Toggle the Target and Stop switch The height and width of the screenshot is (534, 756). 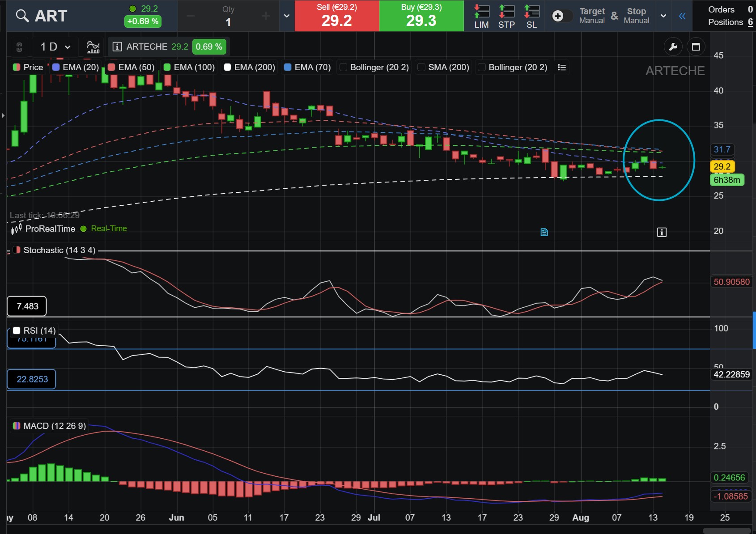pyautogui.click(x=561, y=16)
